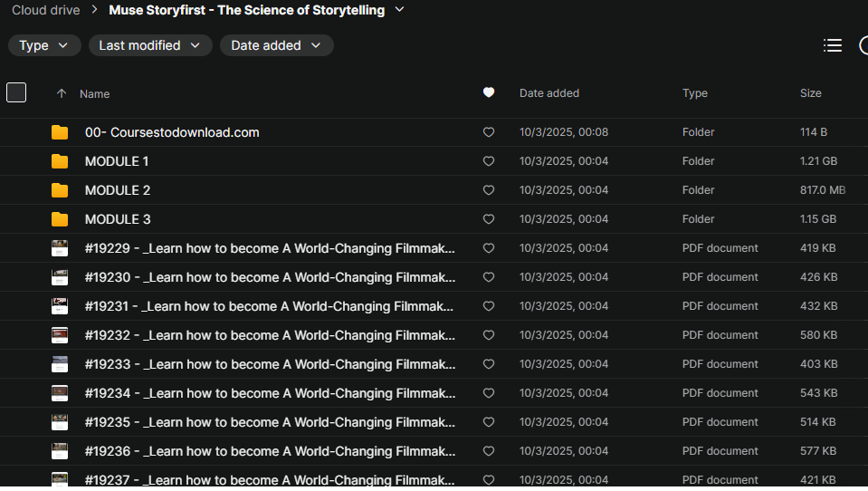Click the 00- Coursestodownload.com folder icon
The width and height of the screenshot is (868, 491).
pyautogui.click(x=60, y=132)
